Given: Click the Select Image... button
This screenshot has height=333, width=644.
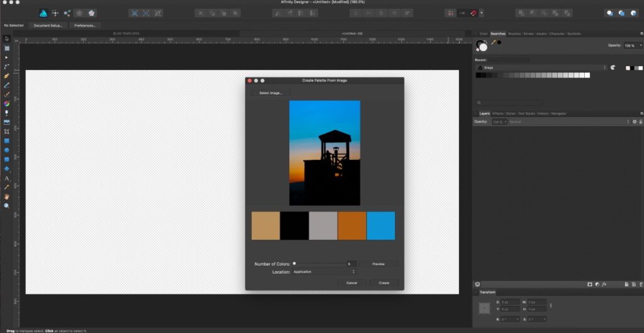Looking at the screenshot, I should point(270,93).
